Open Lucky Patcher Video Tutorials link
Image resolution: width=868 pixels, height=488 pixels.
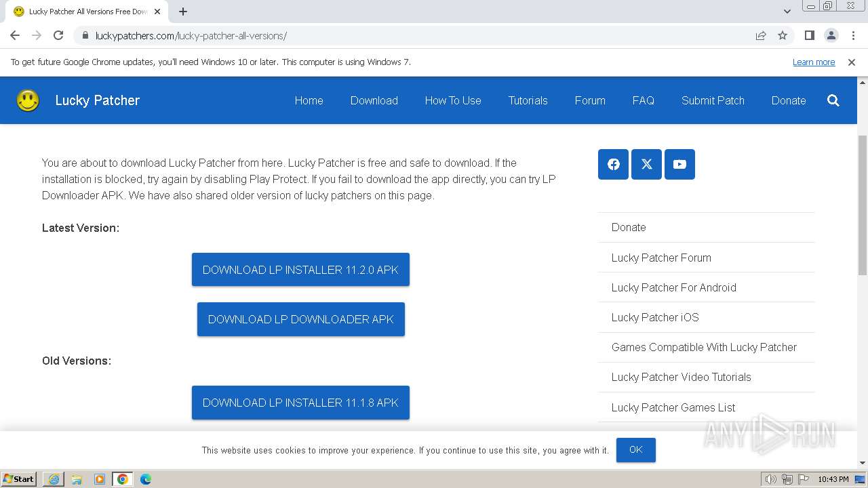coord(682,377)
